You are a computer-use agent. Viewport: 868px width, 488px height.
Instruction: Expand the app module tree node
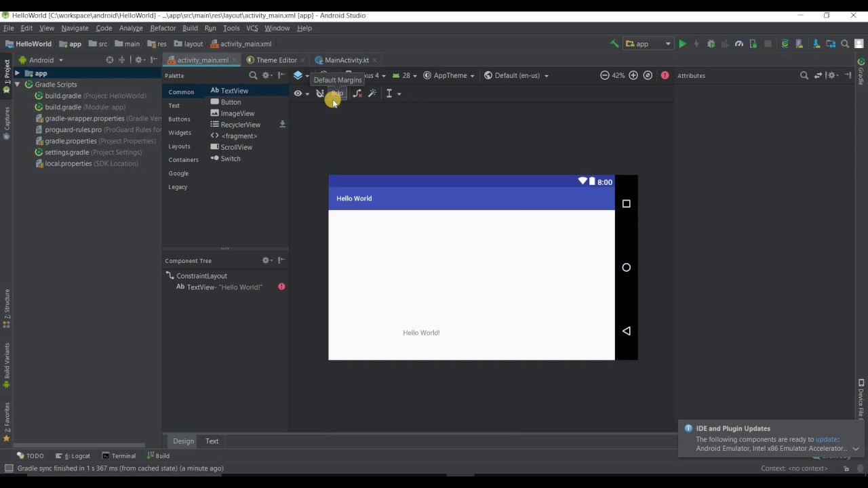pyautogui.click(x=17, y=73)
